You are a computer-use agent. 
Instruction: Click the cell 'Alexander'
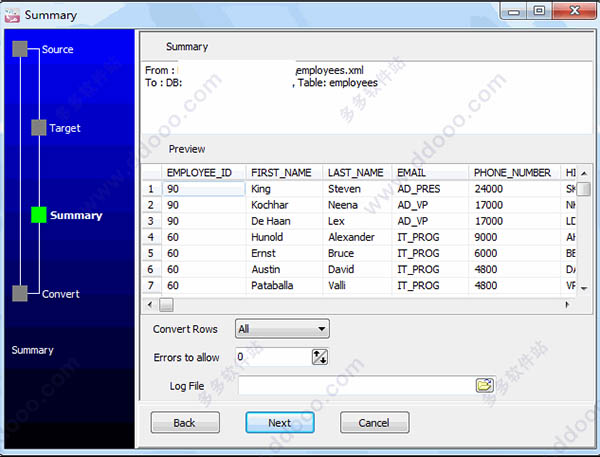(357, 237)
